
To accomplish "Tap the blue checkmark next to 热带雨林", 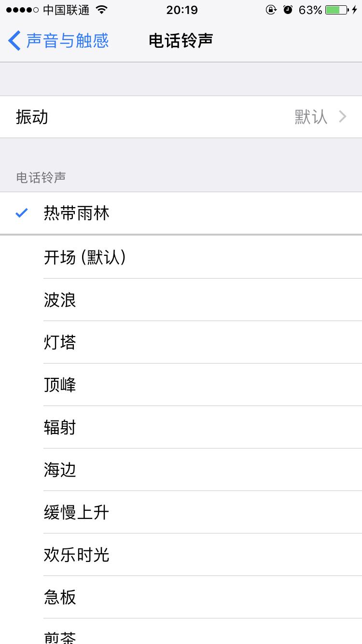I will click(20, 212).
